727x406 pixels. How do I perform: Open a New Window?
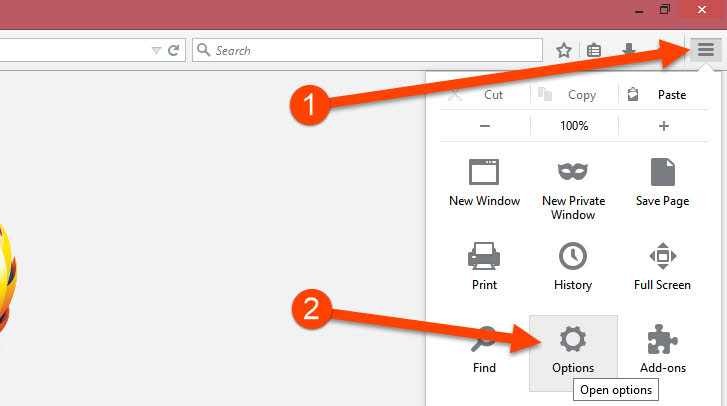click(x=485, y=183)
